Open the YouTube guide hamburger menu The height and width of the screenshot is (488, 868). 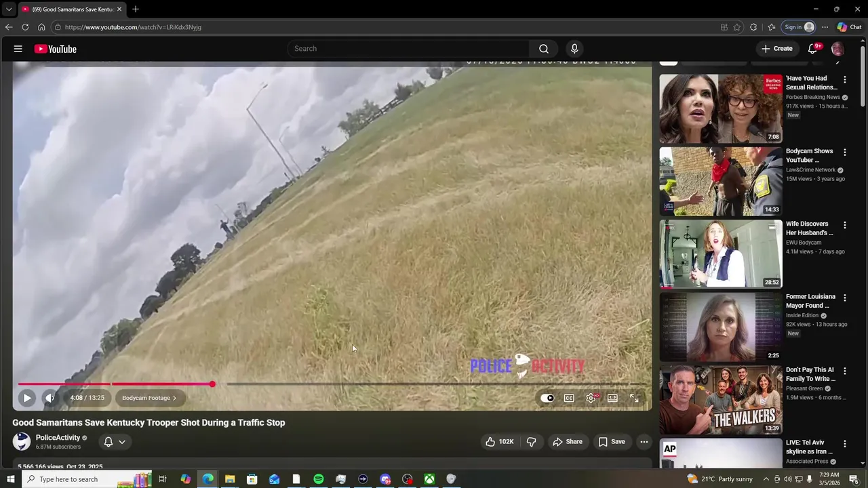[18, 49]
